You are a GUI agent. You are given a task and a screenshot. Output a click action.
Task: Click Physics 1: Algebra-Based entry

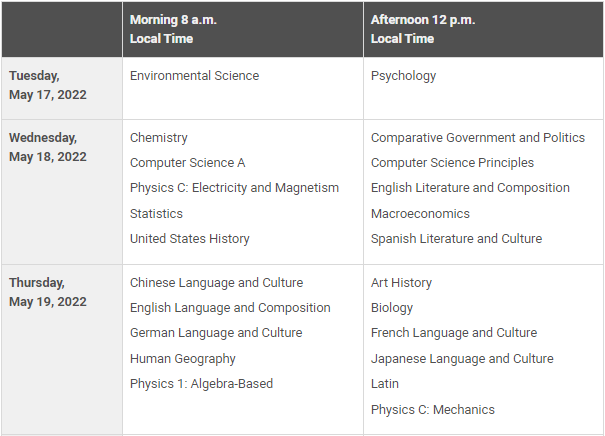click(201, 384)
